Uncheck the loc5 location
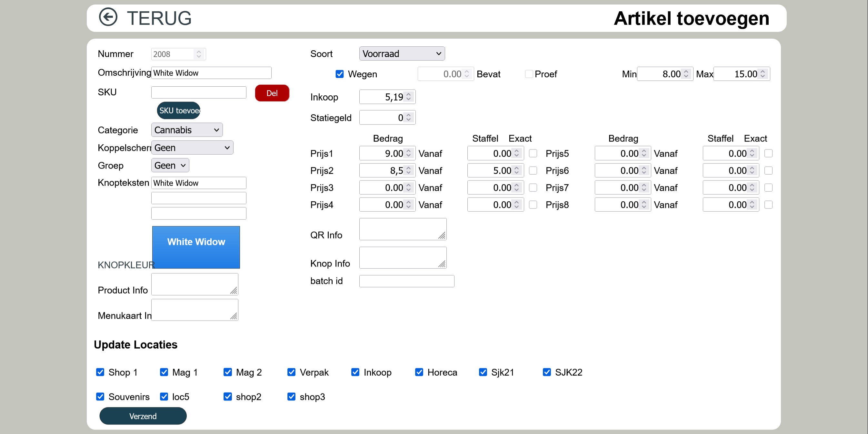Image resolution: width=868 pixels, height=434 pixels. (x=164, y=397)
